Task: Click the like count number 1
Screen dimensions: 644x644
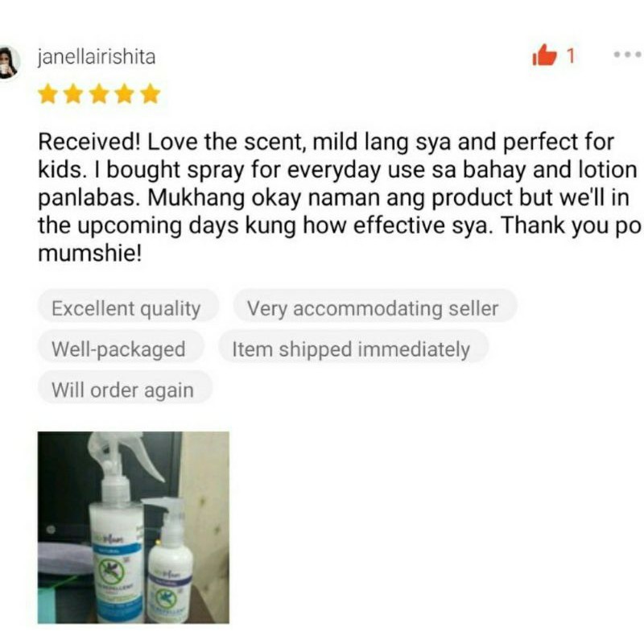Action: tap(571, 56)
